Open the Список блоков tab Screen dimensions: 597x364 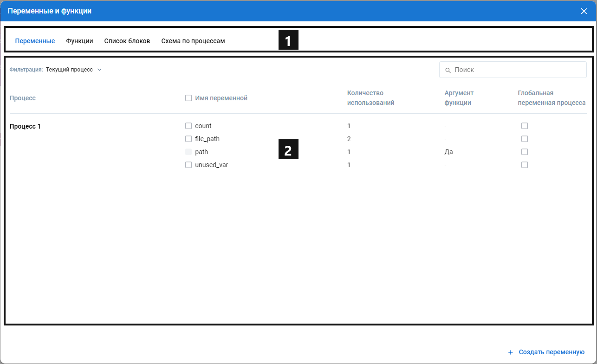127,41
